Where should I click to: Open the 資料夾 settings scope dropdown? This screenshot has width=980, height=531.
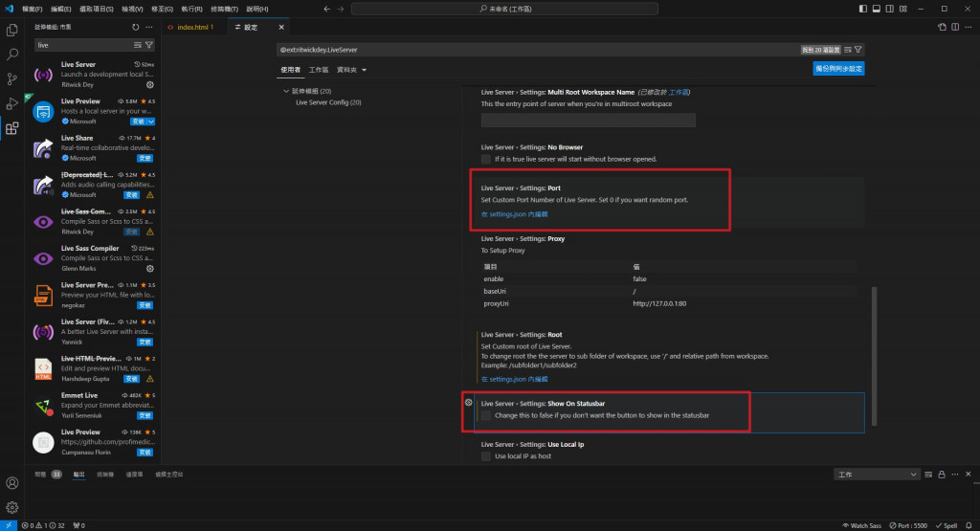click(x=352, y=70)
